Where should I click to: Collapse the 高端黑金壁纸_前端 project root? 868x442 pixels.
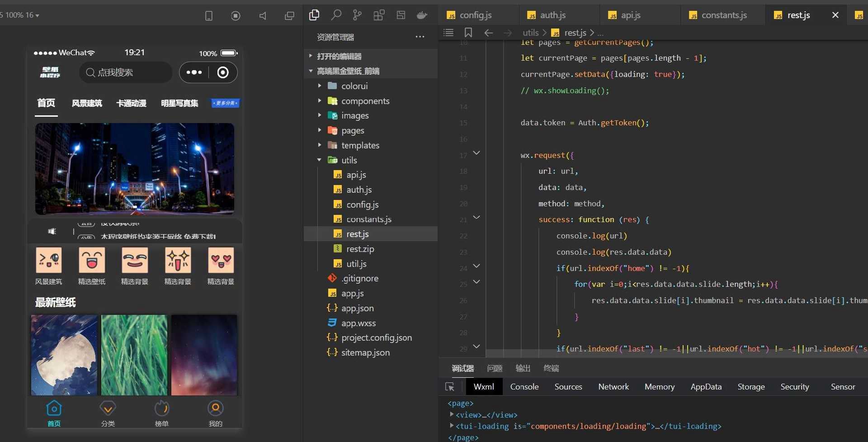pyautogui.click(x=311, y=71)
